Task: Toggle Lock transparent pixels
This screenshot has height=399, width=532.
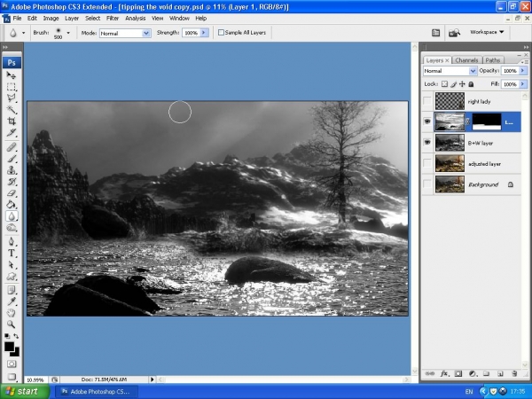Action: (x=444, y=84)
